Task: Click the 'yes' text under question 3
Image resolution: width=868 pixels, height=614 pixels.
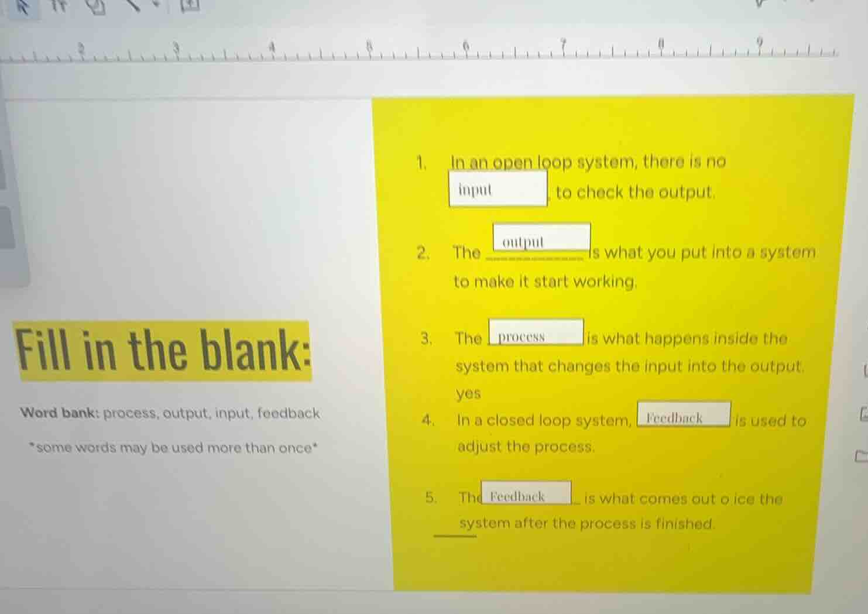Action: tap(468, 393)
